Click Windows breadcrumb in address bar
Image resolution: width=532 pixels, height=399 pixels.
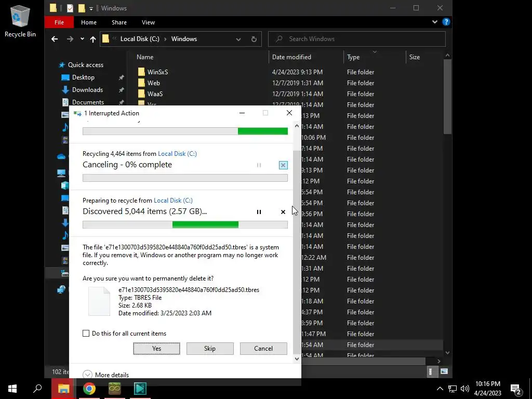[x=184, y=39]
